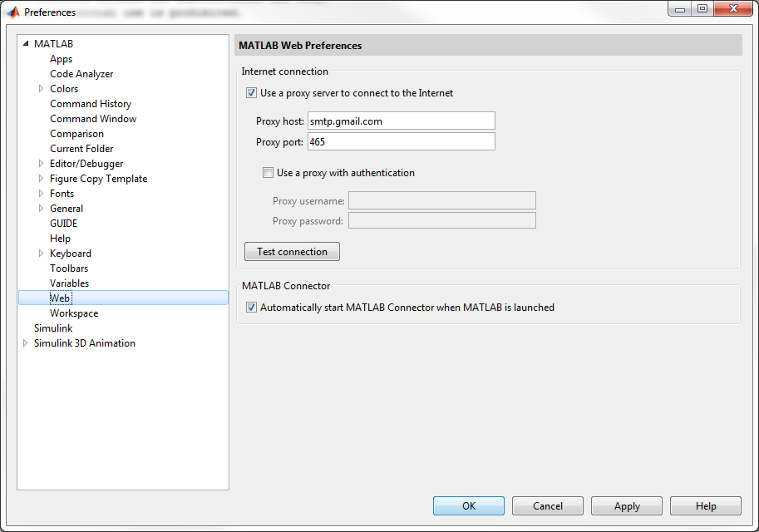Viewport: 759px width, 532px height.
Task: Click the Proxy port input field
Action: [401, 141]
